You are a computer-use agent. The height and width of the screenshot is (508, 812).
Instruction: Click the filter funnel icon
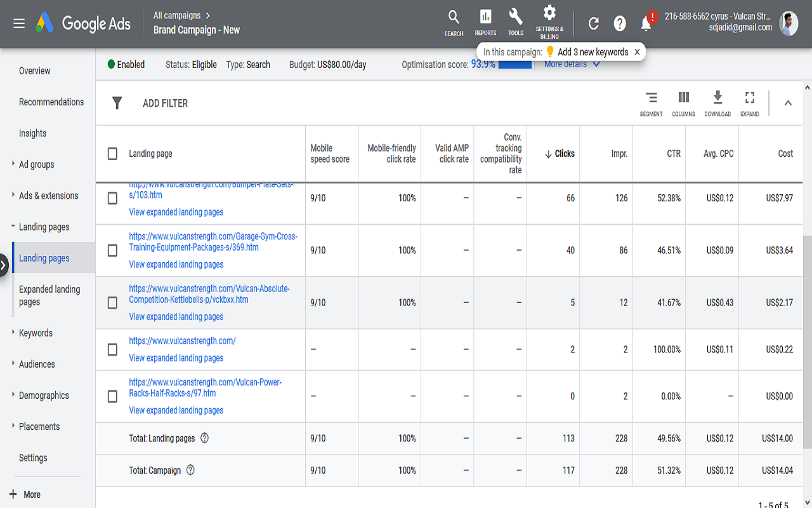point(117,103)
